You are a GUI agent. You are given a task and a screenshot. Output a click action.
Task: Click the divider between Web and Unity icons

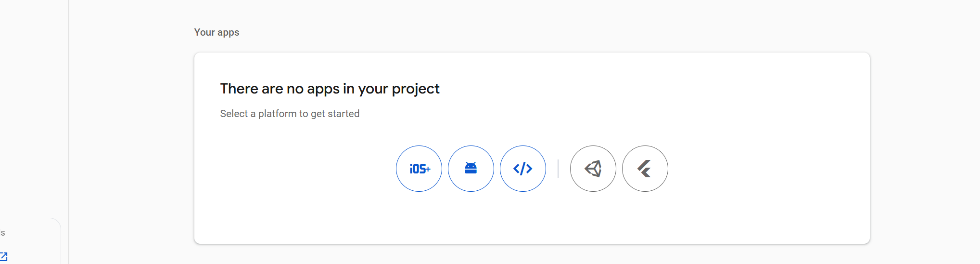[x=558, y=169]
